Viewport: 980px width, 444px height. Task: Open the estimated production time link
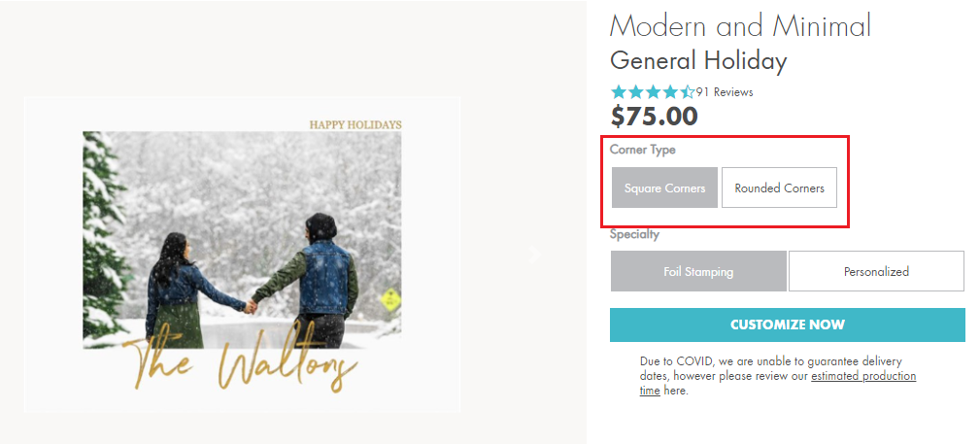[862, 376]
